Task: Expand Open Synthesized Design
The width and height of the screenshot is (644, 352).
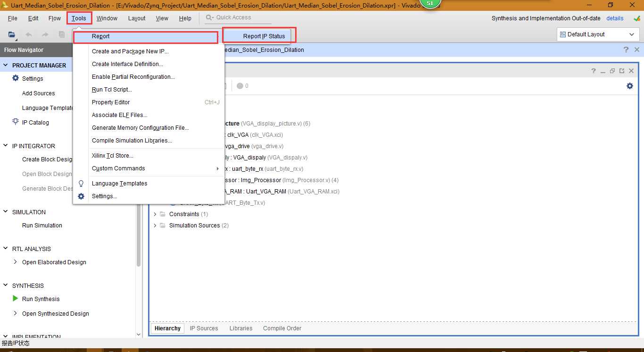Action: coord(16,313)
